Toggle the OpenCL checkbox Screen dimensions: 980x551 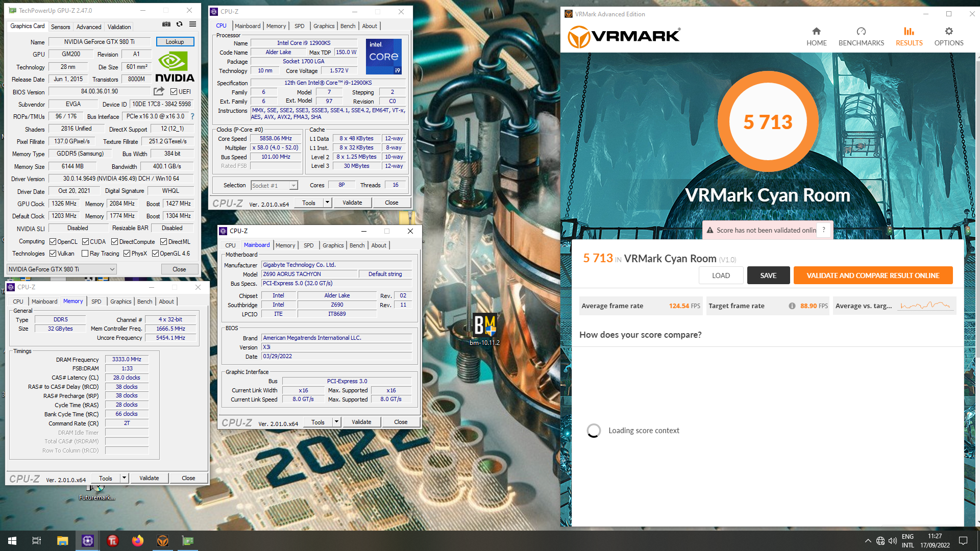[53, 242]
